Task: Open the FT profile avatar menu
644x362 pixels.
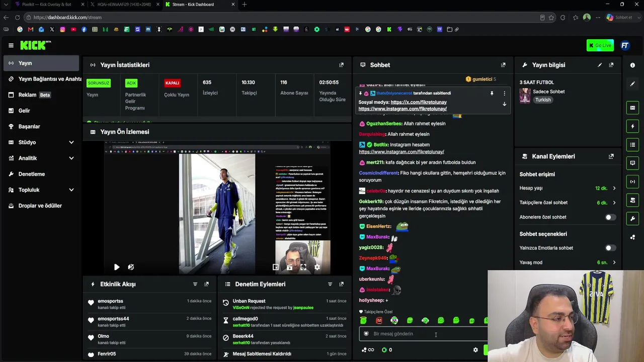Action: [x=625, y=45]
